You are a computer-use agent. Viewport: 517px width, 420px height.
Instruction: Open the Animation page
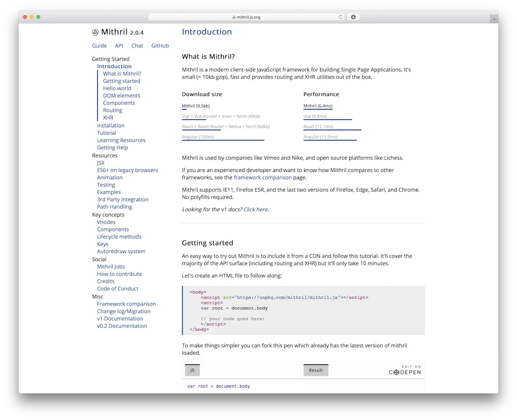pos(110,178)
